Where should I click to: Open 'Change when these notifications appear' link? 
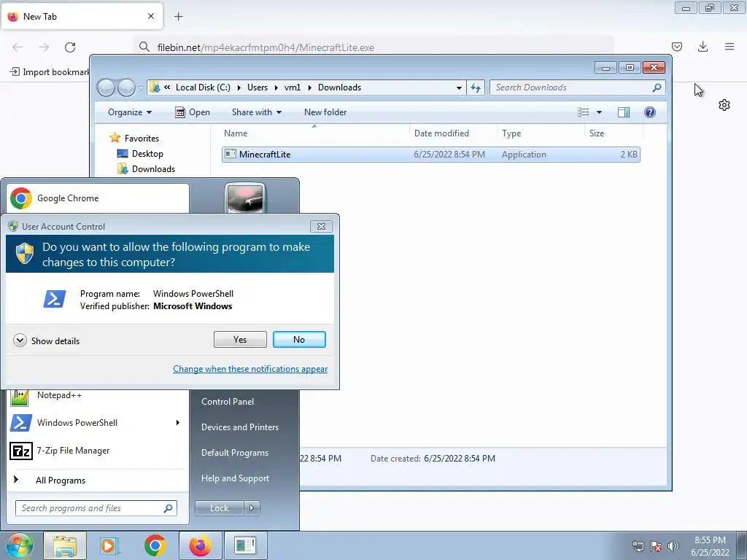250,368
